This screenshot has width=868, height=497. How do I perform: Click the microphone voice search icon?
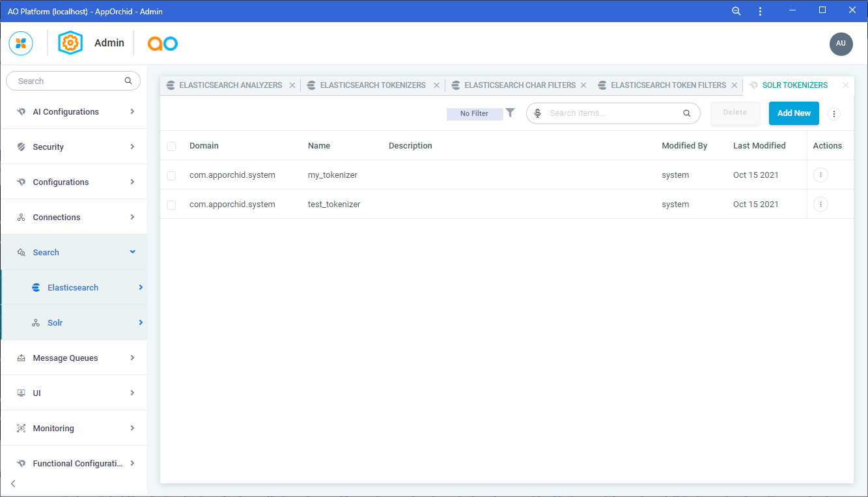(538, 113)
